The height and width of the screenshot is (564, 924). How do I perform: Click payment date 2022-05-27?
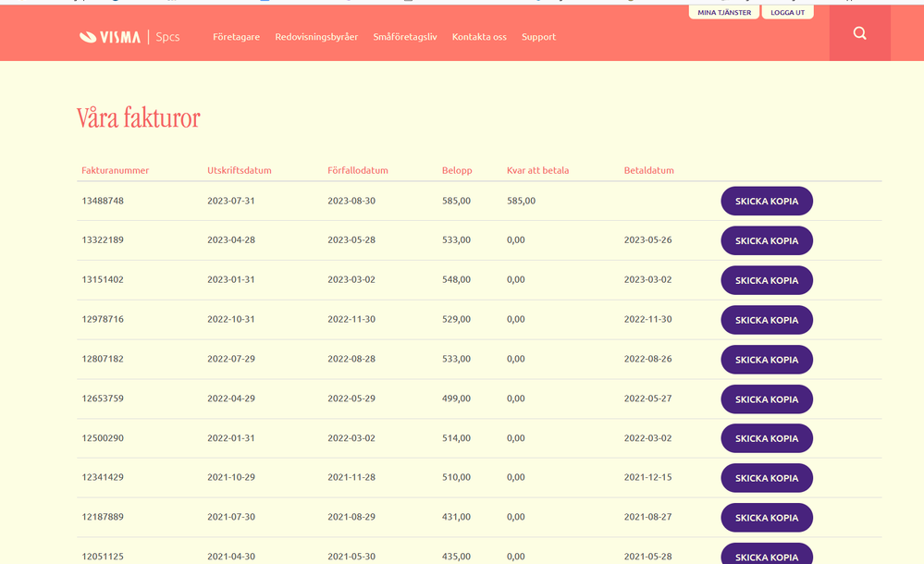point(647,398)
